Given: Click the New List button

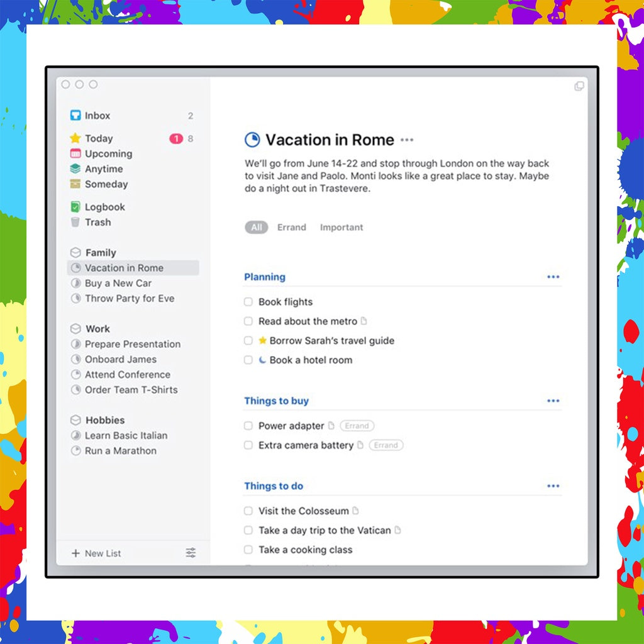Looking at the screenshot, I should click(x=97, y=553).
